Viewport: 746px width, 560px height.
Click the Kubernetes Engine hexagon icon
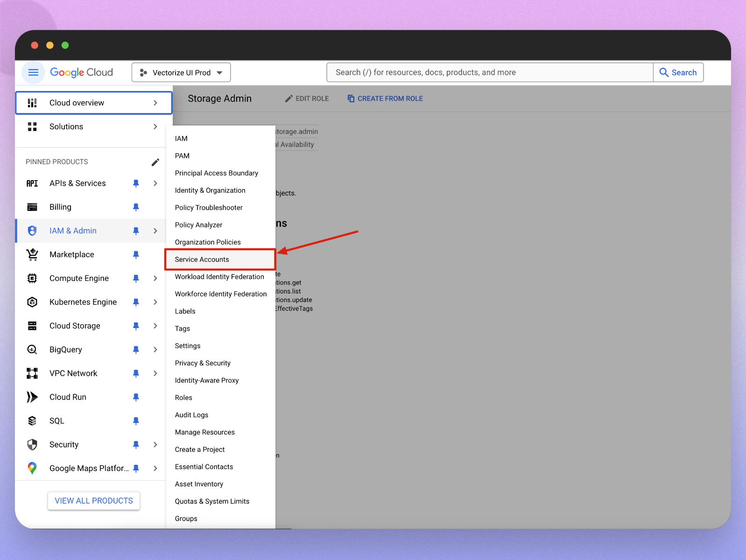pyautogui.click(x=32, y=302)
